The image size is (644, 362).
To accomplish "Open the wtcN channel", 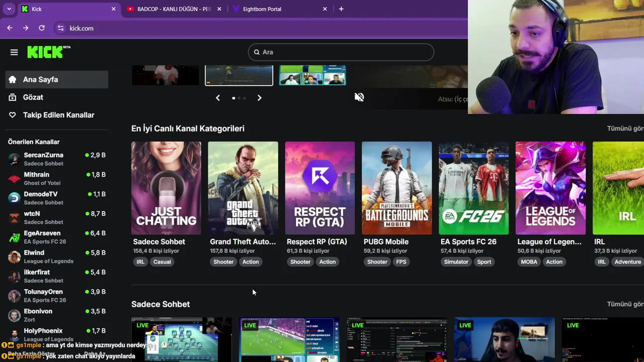I will [x=57, y=218].
